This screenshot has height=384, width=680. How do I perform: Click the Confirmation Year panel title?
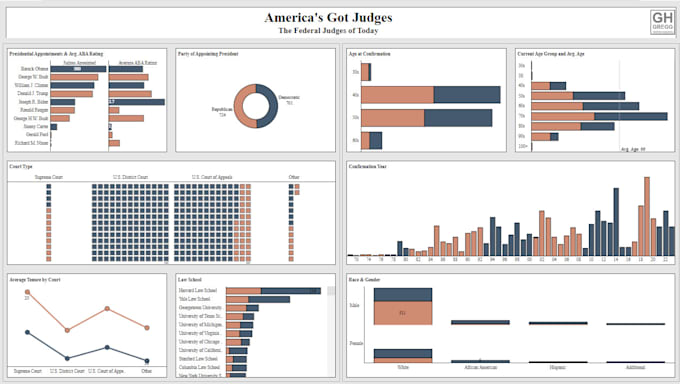coord(368,166)
